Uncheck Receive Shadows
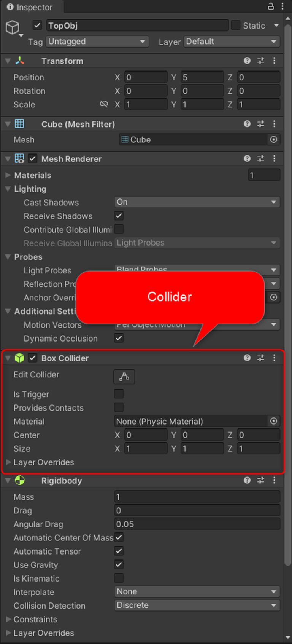 pyautogui.click(x=119, y=216)
